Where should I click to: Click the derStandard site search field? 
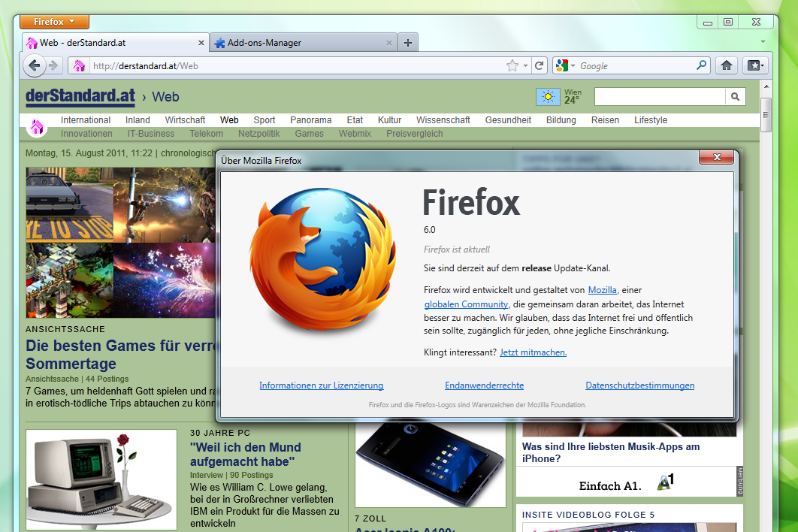pyautogui.click(x=660, y=96)
